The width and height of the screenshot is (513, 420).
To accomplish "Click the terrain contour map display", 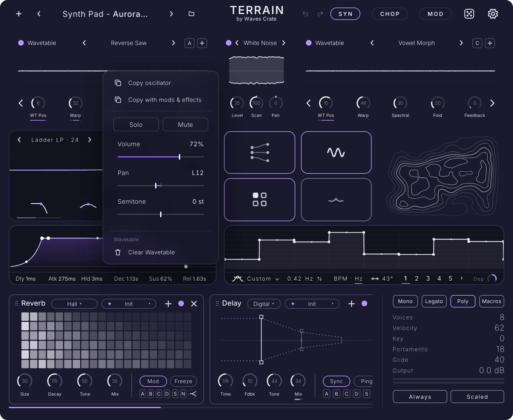I will (x=443, y=176).
